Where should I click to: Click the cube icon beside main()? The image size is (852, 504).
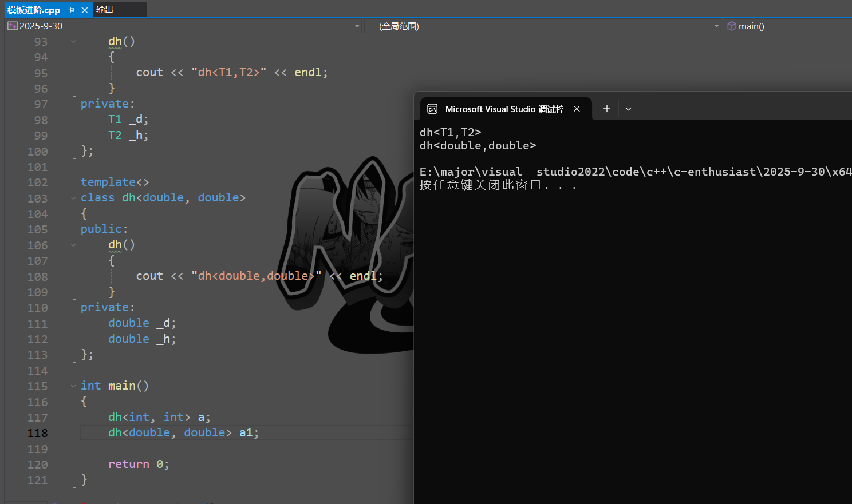click(x=731, y=26)
